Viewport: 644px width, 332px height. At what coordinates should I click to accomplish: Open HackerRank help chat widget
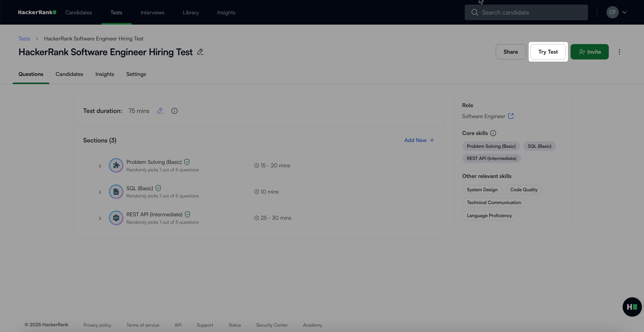point(632,307)
